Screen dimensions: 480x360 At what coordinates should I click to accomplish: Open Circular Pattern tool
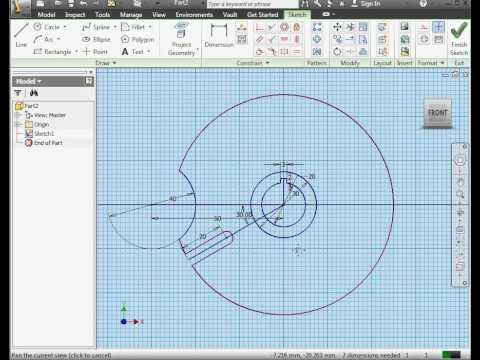tap(317, 39)
